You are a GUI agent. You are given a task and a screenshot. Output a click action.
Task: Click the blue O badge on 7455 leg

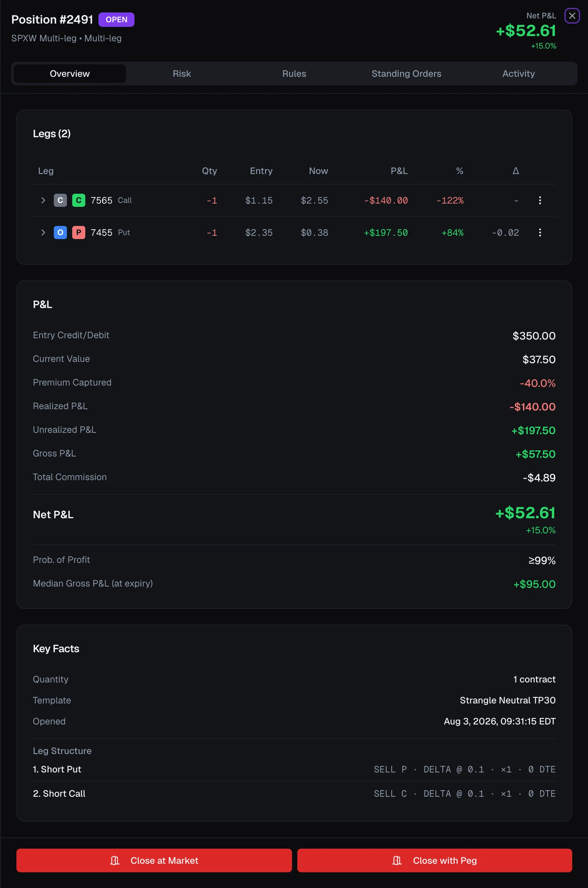60,232
